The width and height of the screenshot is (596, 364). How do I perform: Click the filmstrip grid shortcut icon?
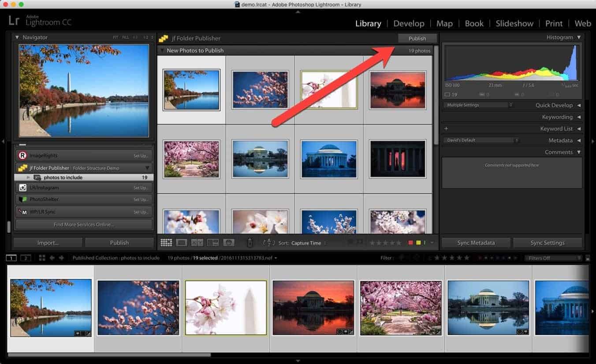pyautogui.click(x=42, y=258)
